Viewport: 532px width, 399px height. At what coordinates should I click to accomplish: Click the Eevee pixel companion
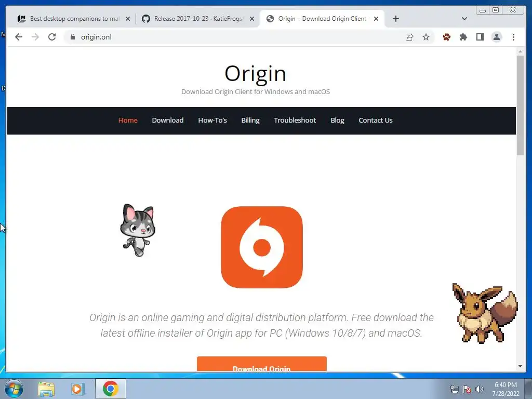coord(485,313)
